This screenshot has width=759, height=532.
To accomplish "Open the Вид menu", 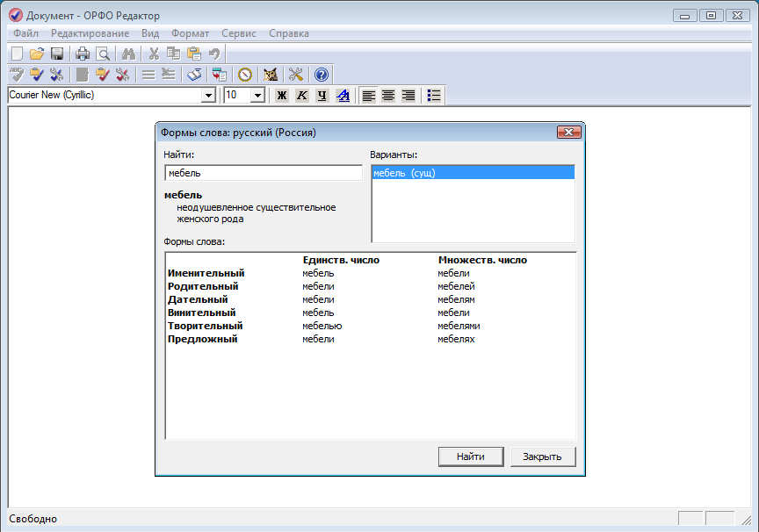I will 150,33.
